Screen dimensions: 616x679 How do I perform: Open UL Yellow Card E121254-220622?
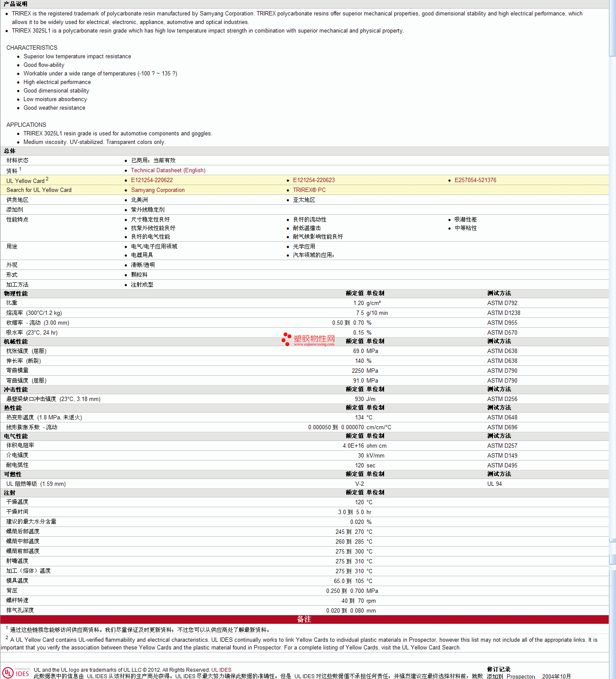click(152, 180)
